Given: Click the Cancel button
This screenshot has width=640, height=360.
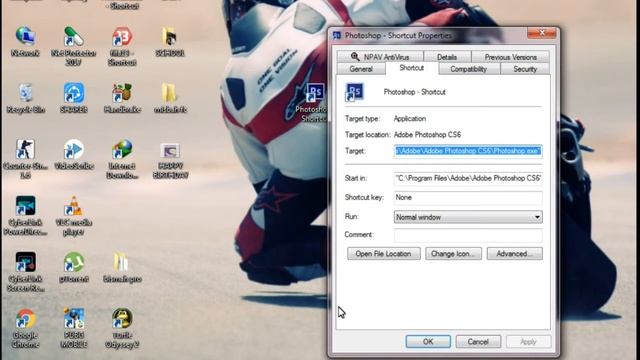Looking at the screenshot, I should pyautogui.click(x=478, y=342).
